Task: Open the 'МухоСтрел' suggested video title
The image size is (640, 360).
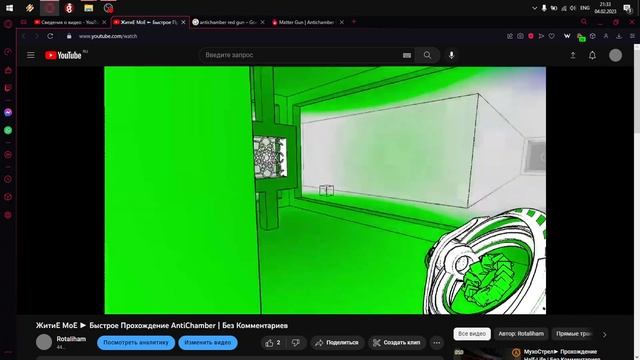Action: click(561, 354)
